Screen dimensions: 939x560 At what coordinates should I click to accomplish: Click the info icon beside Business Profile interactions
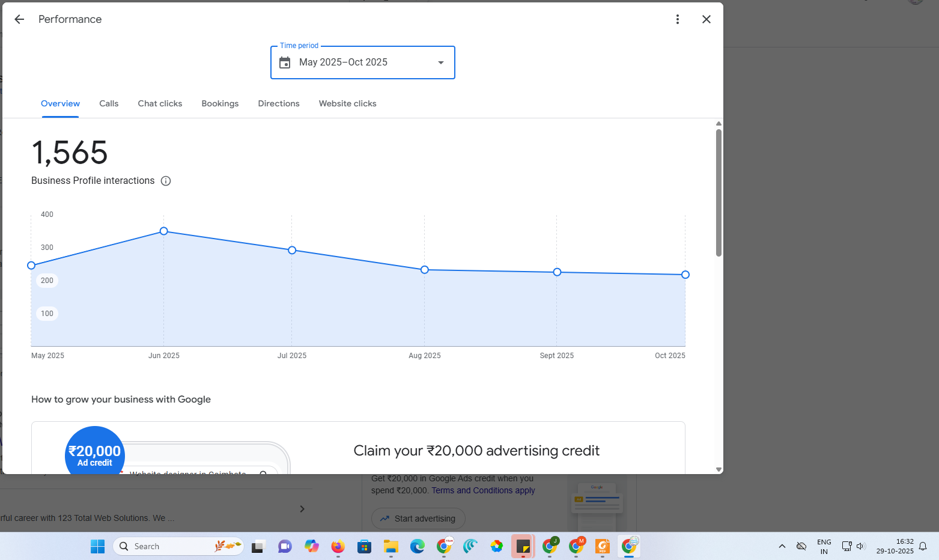pos(166,181)
